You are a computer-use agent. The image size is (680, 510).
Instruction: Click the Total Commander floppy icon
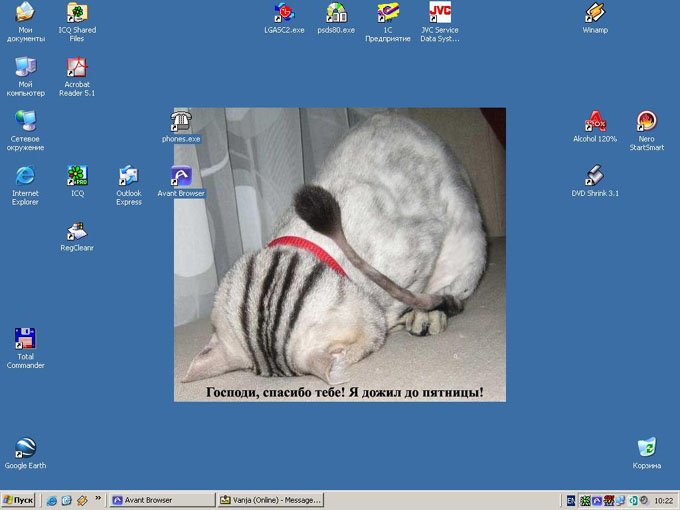pyautogui.click(x=25, y=339)
